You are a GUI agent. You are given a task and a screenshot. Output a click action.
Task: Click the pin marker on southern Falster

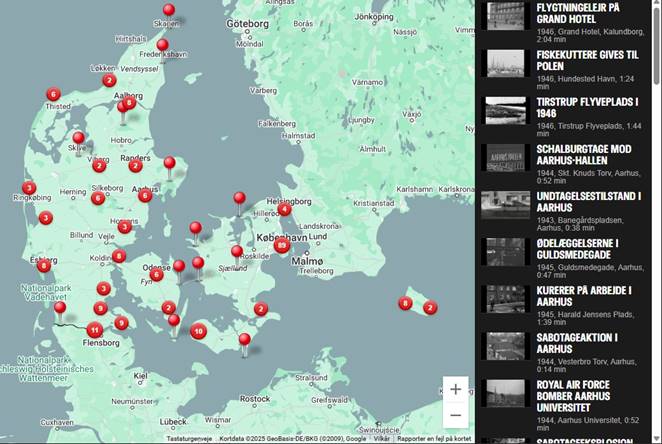[x=245, y=339]
